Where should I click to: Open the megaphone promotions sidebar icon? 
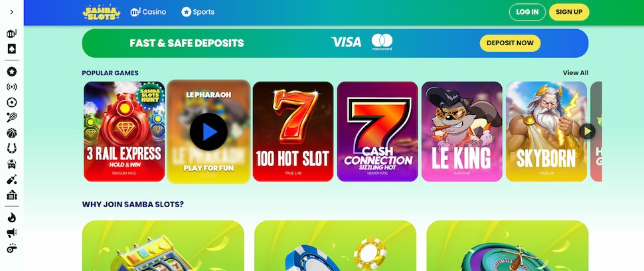[11, 233]
